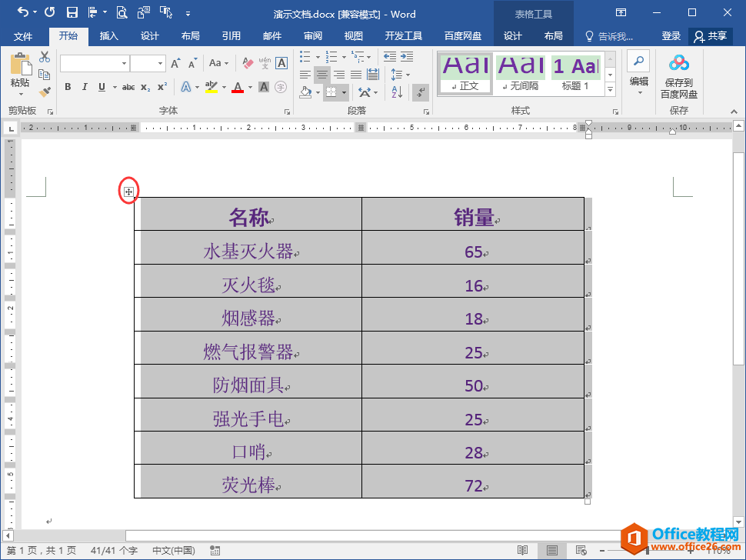The height and width of the screenshot is (560, 746).
Task: Open the font dialog launcher
Action: pyautogui.click(x=287, y=112)
